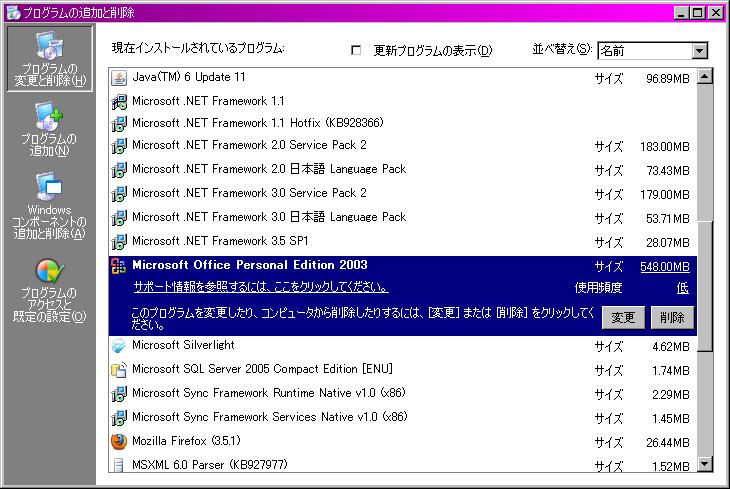Click the scrollbar down arrow
The image size is (730, 489).
point(705,464)
